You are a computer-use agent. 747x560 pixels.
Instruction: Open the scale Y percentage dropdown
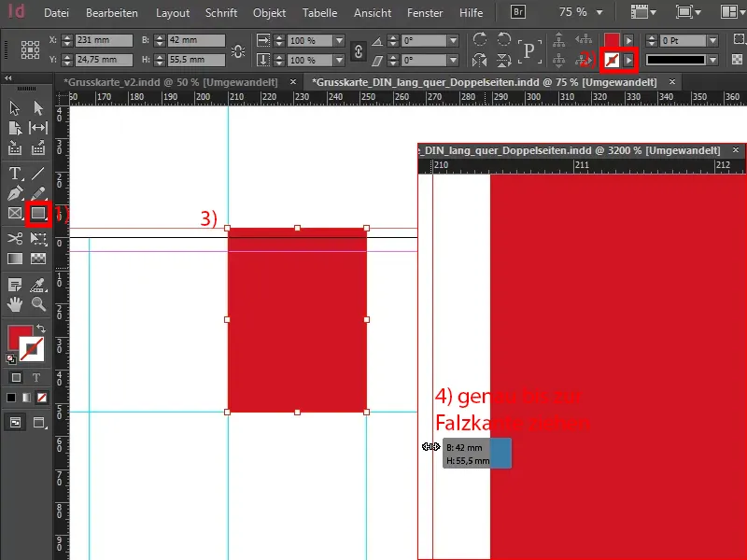click(339, 60)
